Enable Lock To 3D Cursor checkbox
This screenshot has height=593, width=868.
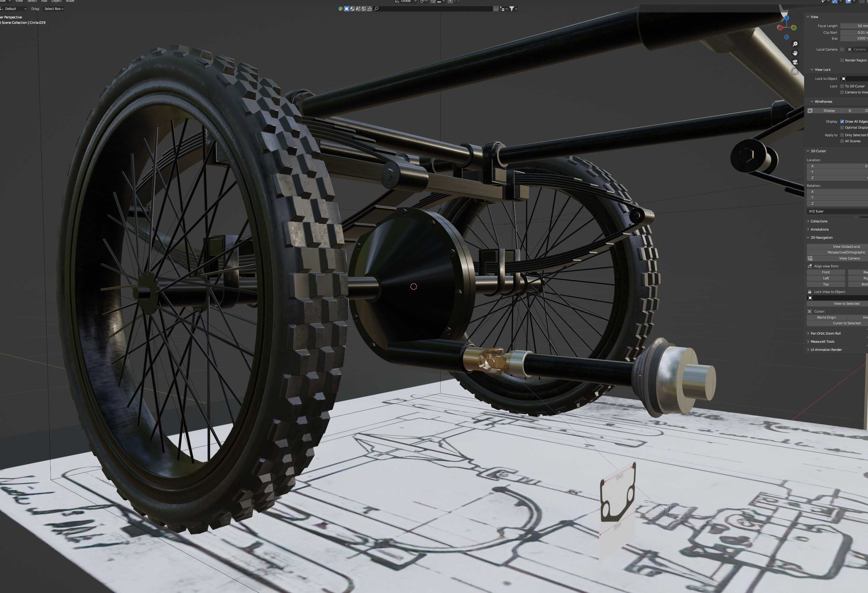[x=842, y=86]
